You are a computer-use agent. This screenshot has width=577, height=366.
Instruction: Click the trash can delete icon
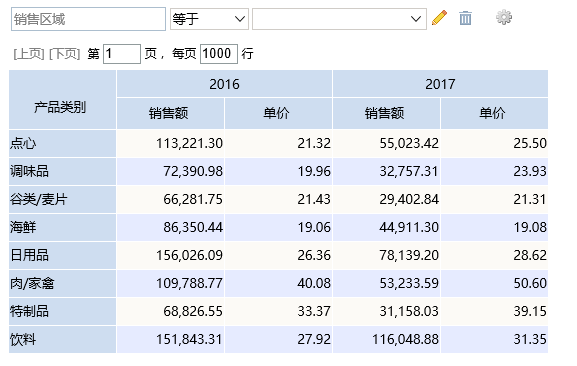tap(465, 18)
